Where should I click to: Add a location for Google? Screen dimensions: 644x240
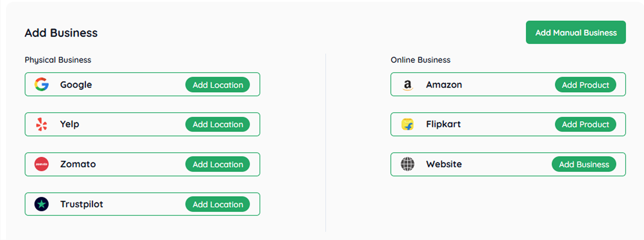click(x=218, y=85)
